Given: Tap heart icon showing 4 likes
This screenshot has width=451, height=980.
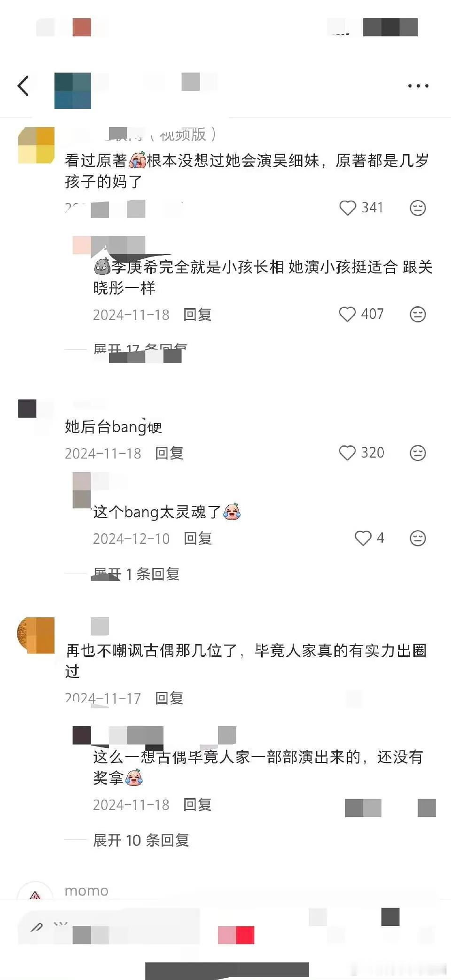Looking at the screenshot, I should 363,538.
